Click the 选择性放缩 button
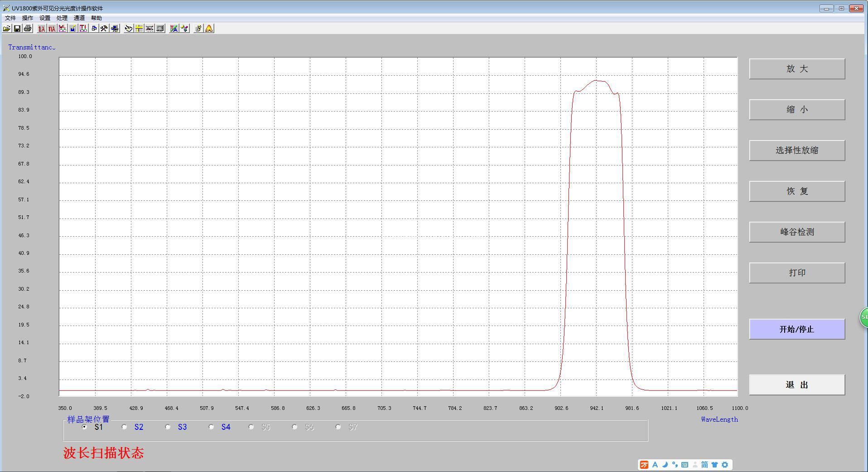Screen dimensions: 868x472 [797, 151]
